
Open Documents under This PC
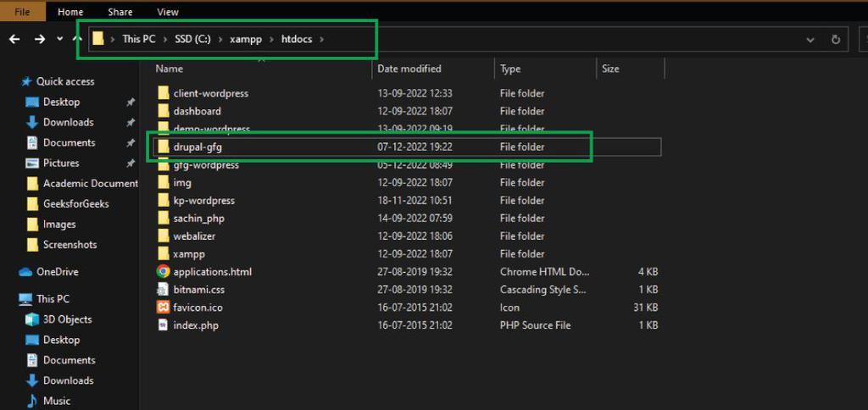(70, 360)
